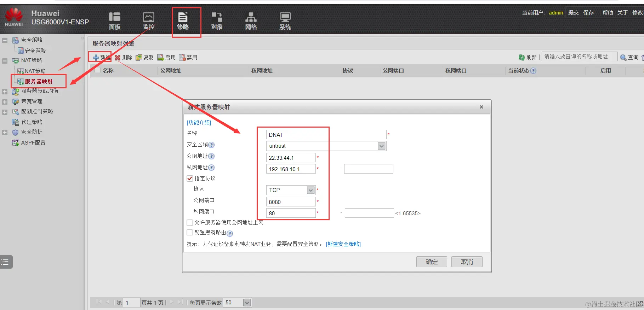Click the 名称 field containing DNAT

tap(326, 135)
